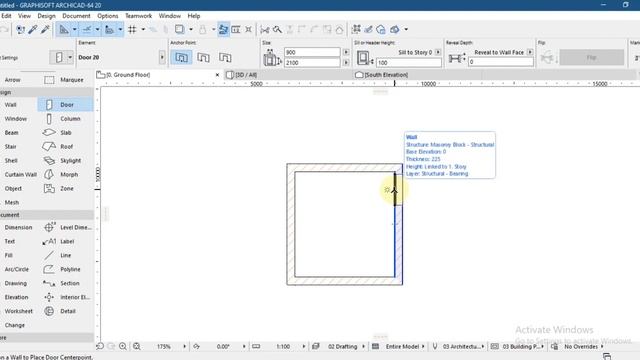This screenshot has width=640, height=360.
Task: Close the Ground Floor tab
Action: pyautogui.click(x=217, y=75)
